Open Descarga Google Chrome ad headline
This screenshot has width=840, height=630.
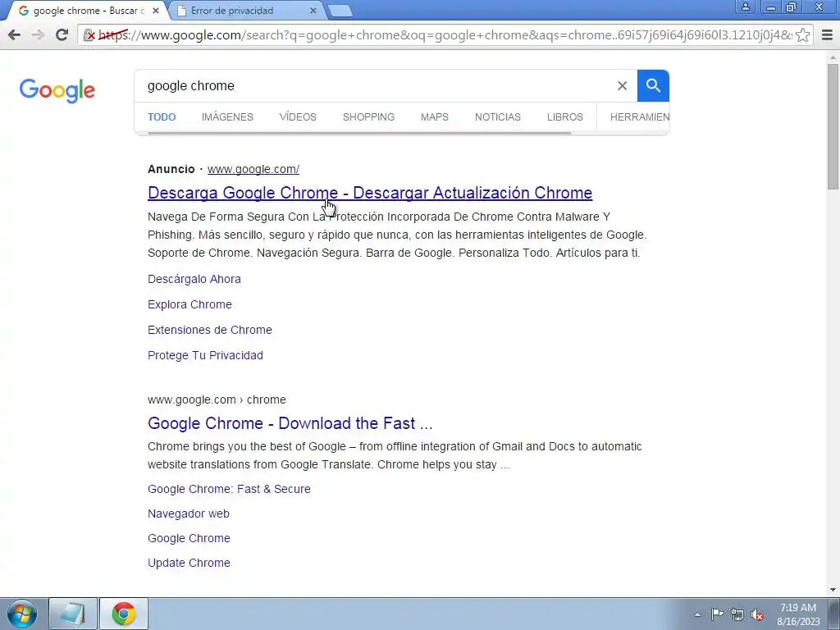tap(370, 193)
